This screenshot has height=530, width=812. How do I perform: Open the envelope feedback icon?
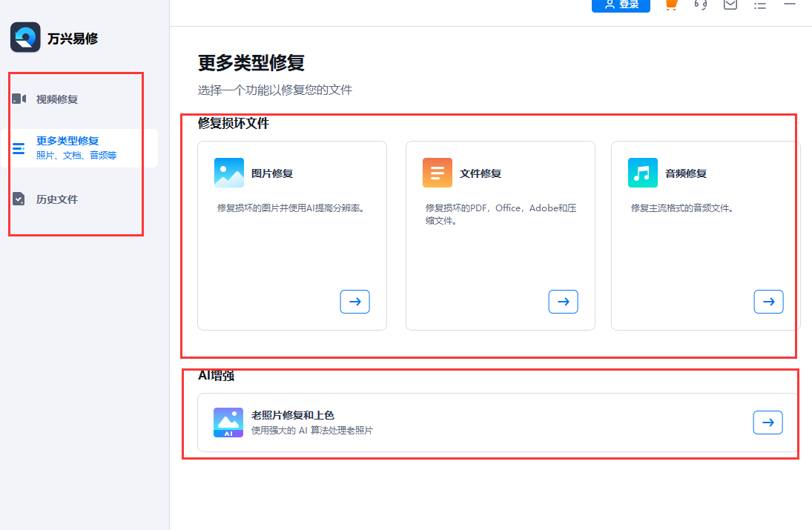click(x=729, y=5)
